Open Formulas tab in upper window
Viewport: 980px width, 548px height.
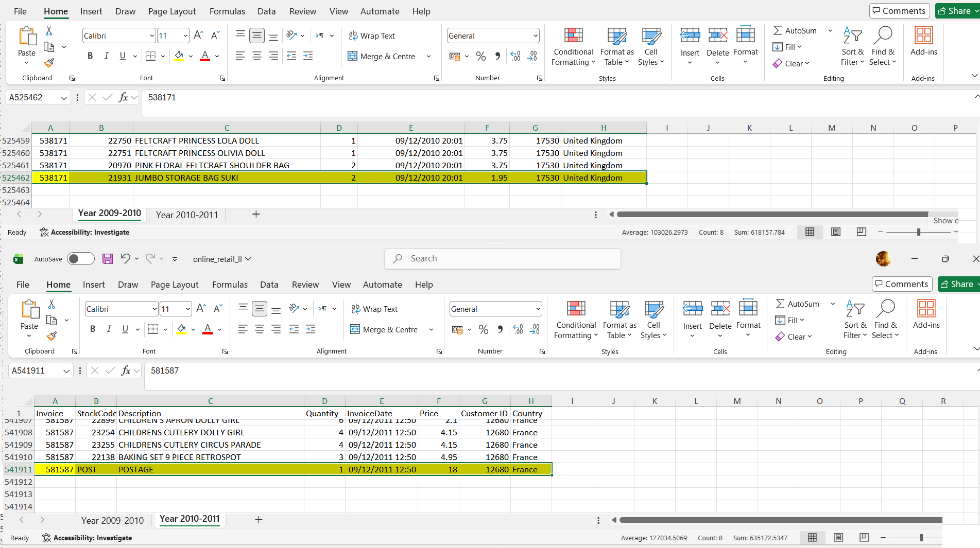(227, 11)
